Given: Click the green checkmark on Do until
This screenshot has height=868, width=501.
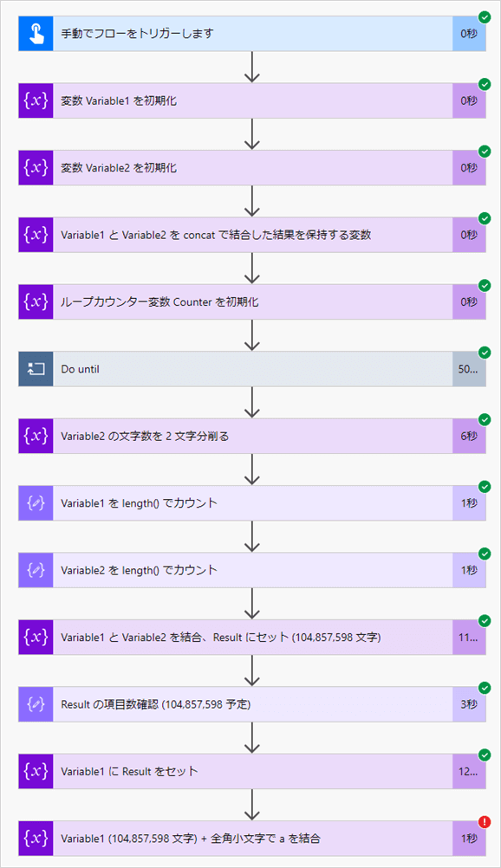Looking at the screenshot, I should [483, 353].
